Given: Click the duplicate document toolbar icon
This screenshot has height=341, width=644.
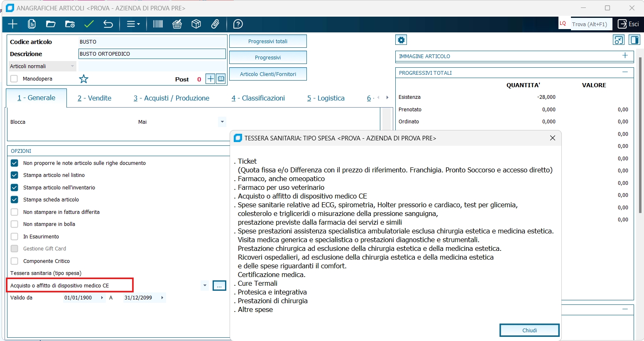Looking at the screenshot, I should [x=32, y=24].
